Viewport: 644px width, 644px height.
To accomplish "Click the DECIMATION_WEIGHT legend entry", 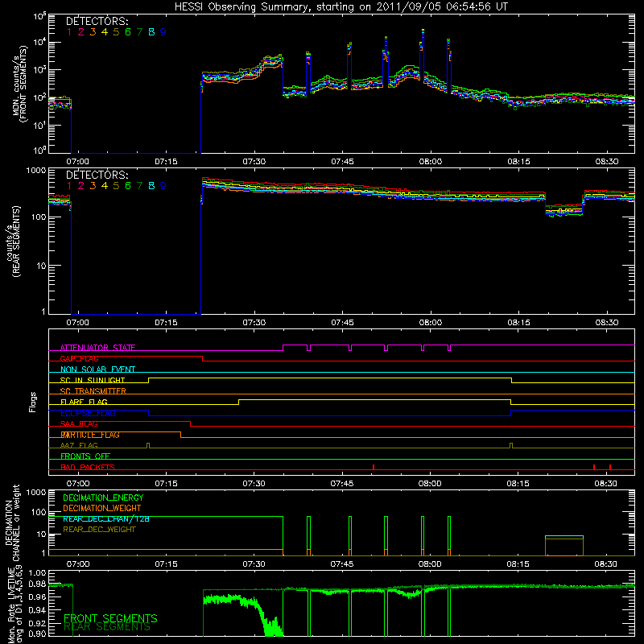I will [x=102, y=509].
